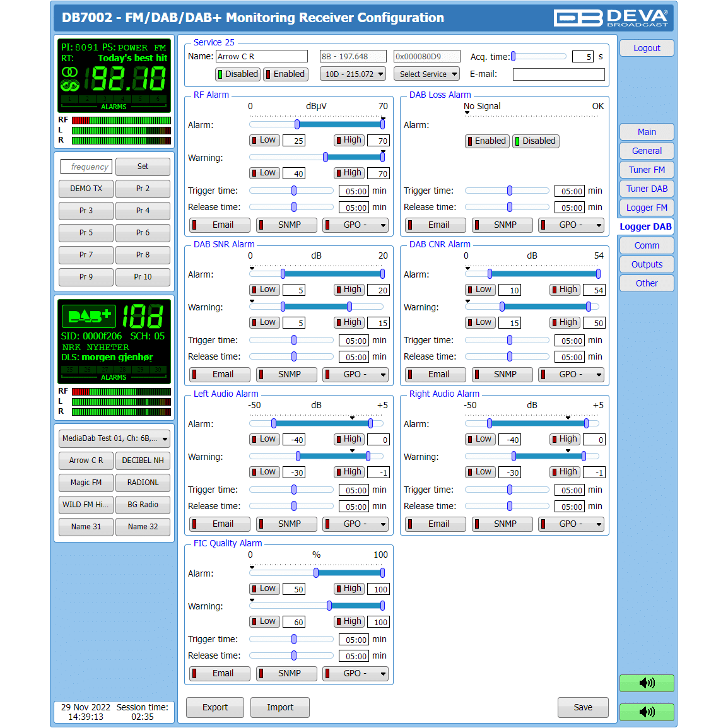This screenshot has height=728, width=728.
Task: Click the Acq. time slider handle
Action: (x=514, y=56)
